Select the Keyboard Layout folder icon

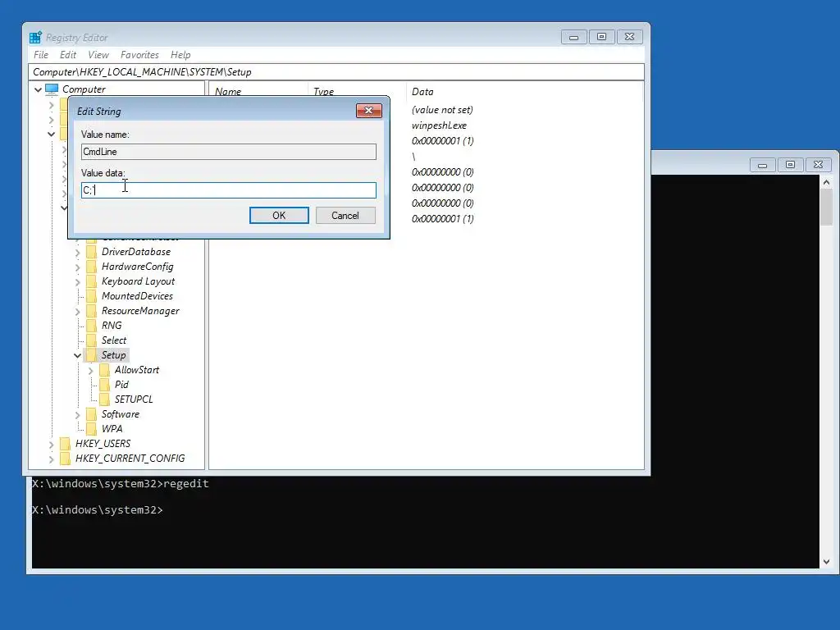click(x=92, y=281)
